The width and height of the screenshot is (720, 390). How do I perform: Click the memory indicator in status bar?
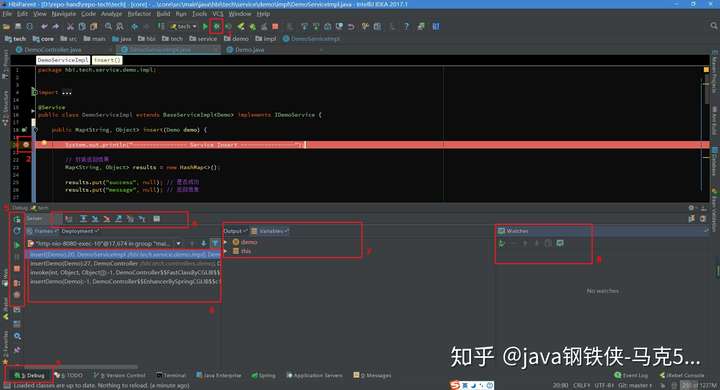click(x=699, y=385)
